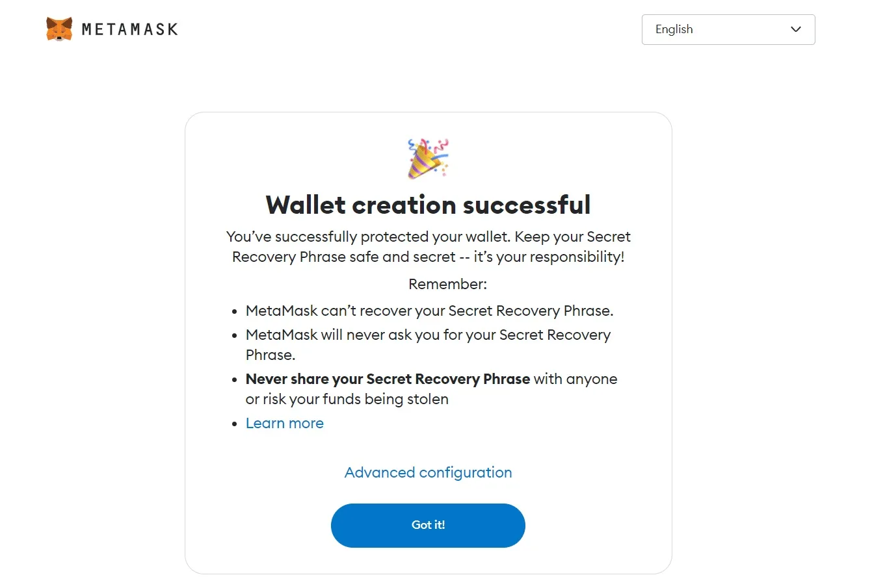Click inside the language selection box

[x=715, y=29]
